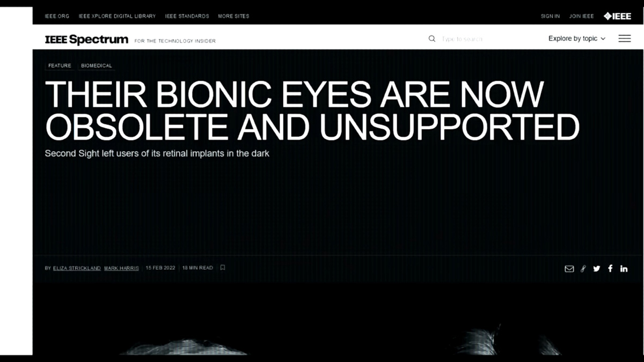Open the hamburger menu
644x362 pixels.
(625, 39)
